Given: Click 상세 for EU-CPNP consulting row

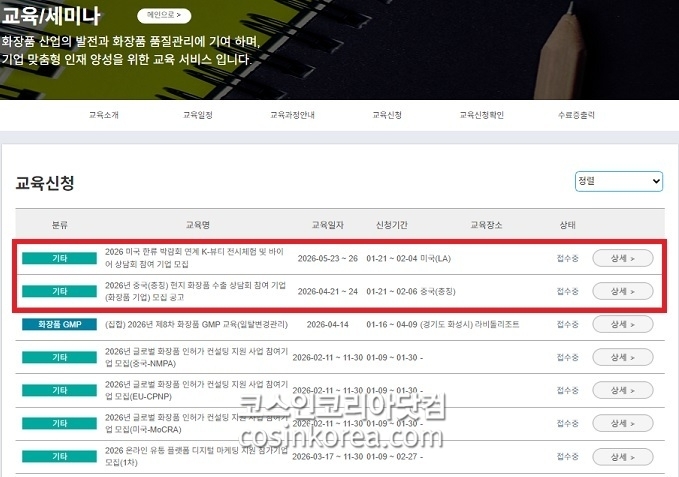Looking at the screenshot, I should click(x=623, y=390).
